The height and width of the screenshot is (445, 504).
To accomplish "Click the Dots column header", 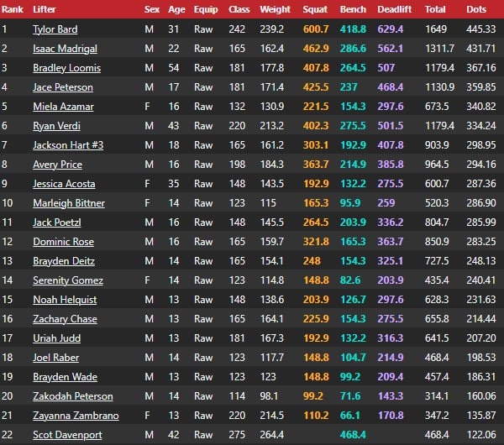I will click(476, 9).
